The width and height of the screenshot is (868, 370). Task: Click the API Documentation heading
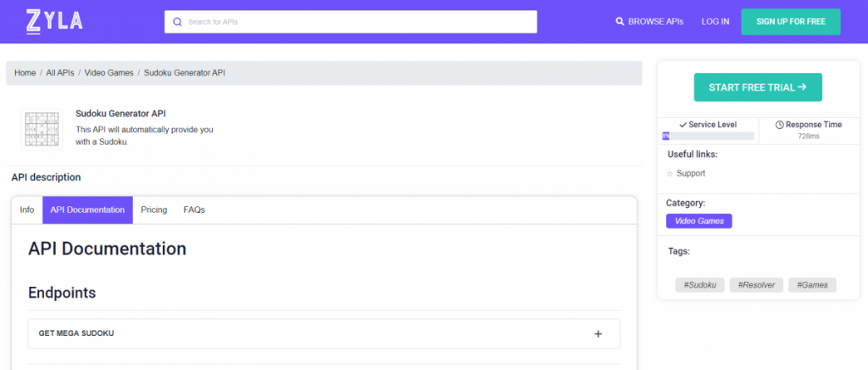[107, 249]
